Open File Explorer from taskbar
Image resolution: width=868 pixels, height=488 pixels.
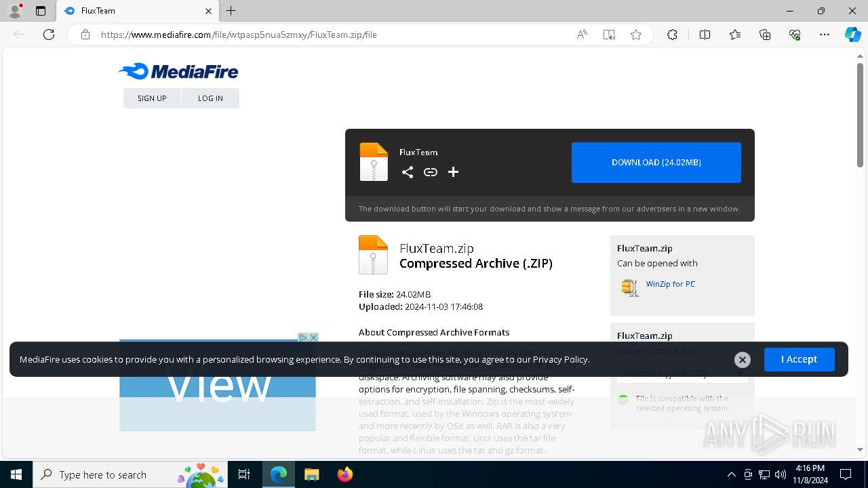click(311, 474)
